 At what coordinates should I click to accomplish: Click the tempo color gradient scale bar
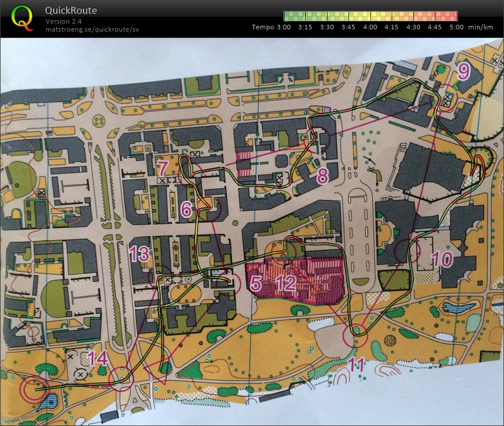click(370, 16)
